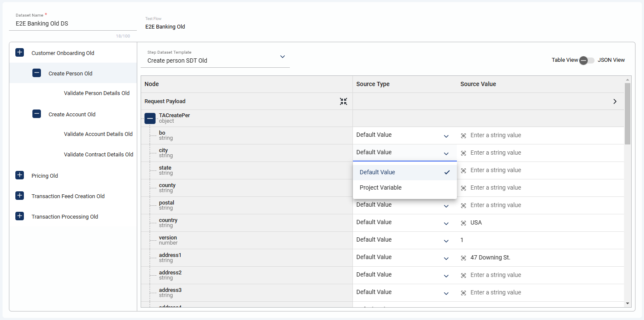
Task: Collapse Create Person Old minus icon
Action: click(x=37, y=73)
